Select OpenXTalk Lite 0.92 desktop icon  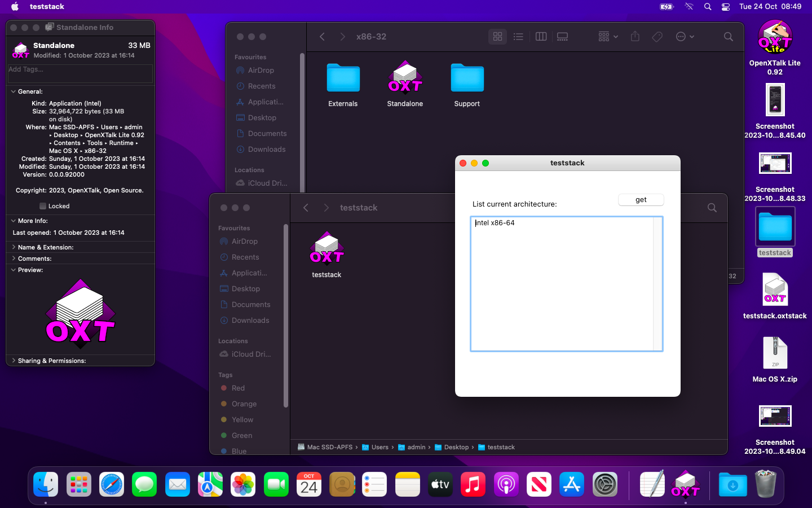tap(775, 37)
